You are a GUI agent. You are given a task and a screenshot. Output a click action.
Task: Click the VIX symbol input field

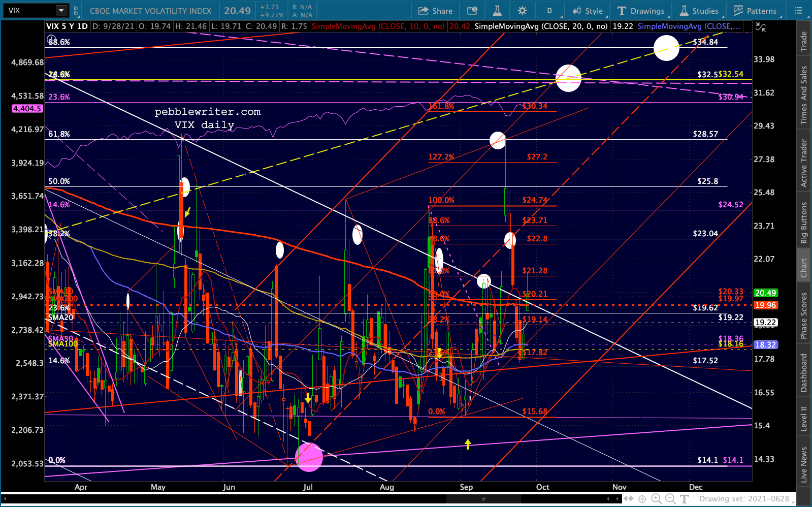coord(29,11)
